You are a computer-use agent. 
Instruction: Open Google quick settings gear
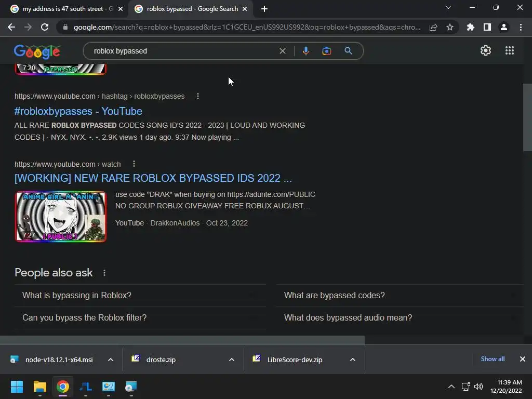click(486, 50)
